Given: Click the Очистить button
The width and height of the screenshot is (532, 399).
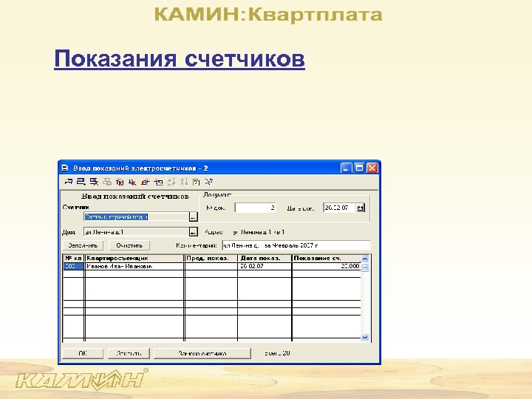Looking at the screenshot, I should point(129,245).
